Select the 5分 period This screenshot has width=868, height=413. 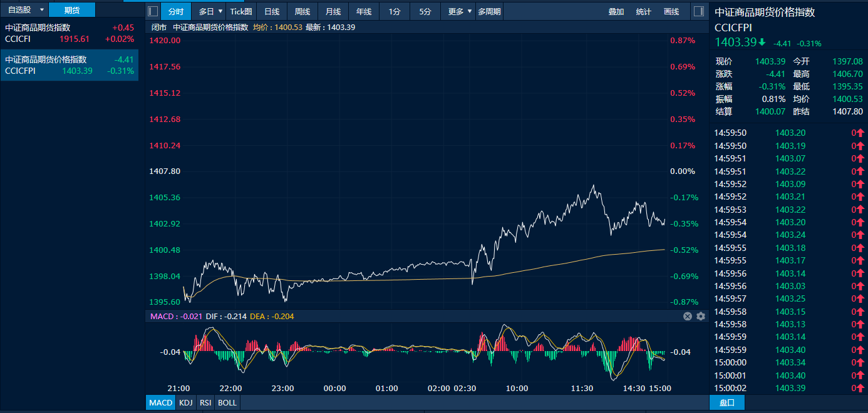(x=425, y=11)
